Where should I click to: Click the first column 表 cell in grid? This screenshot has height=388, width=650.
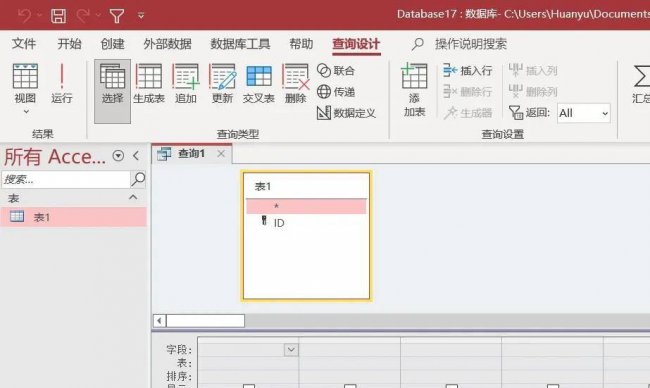click(x=248, y=363)
